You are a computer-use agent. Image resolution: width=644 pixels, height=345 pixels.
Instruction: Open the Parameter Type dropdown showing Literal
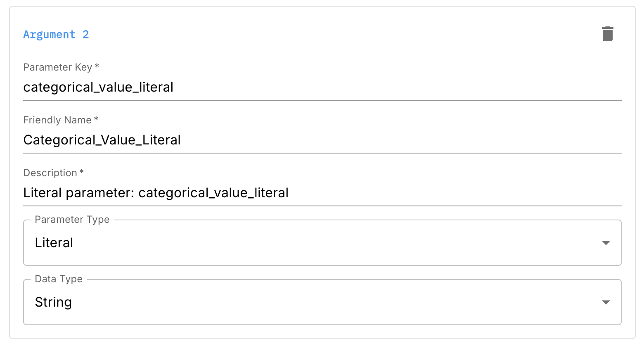tap(322, 243)
